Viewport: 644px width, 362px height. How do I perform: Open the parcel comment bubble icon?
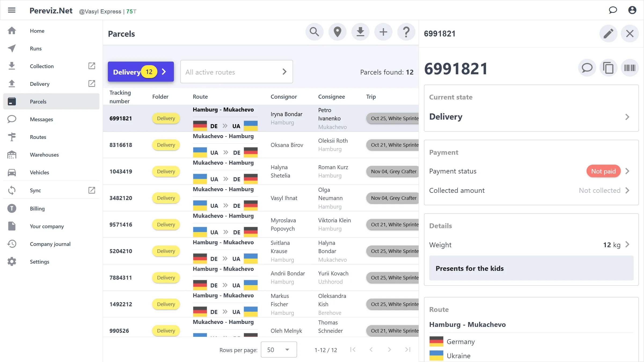[x=587, y=68]
